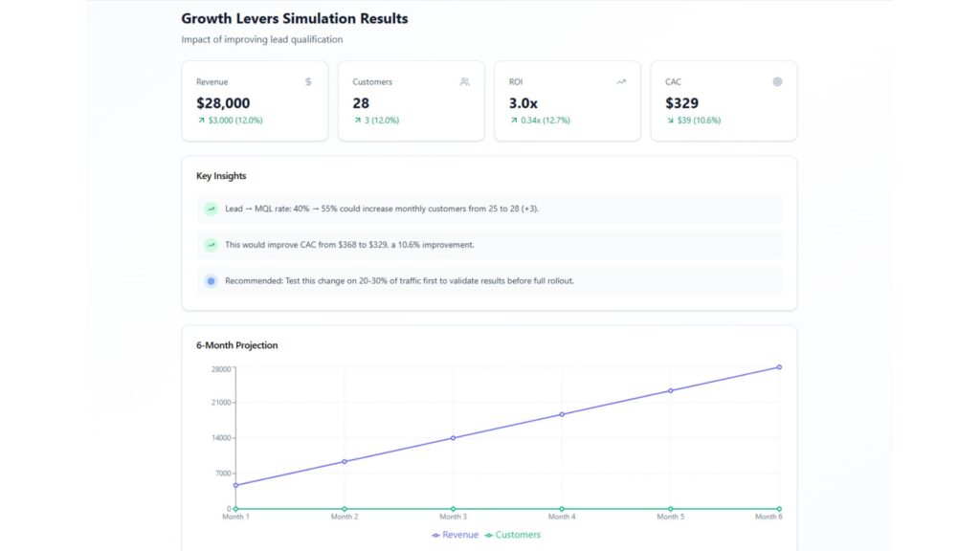
Task: Toggle the Customers series in chart legend
Action: click(513, 535)
